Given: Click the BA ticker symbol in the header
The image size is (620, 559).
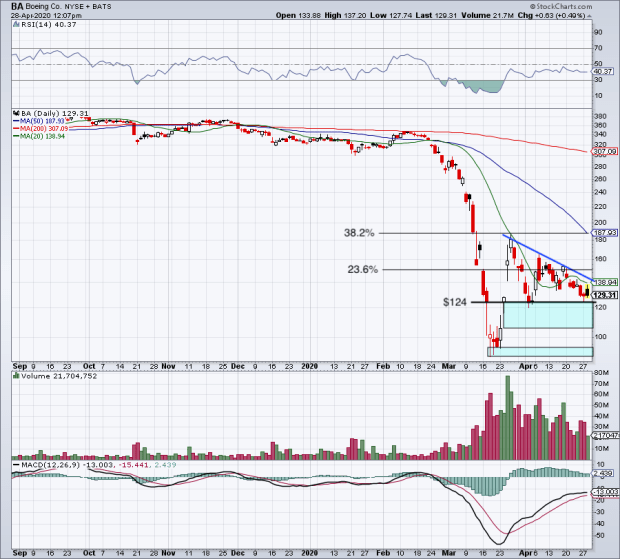Looking at the screenshot, I should tap(17, 6).
